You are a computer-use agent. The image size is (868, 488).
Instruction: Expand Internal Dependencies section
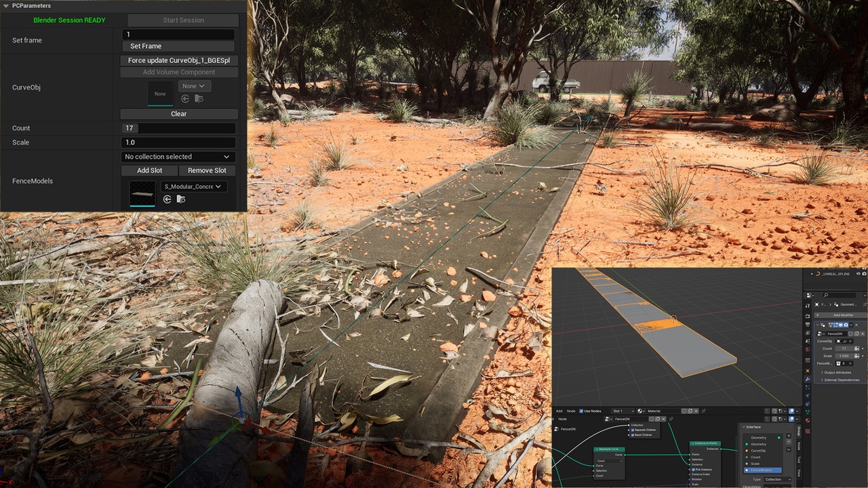(x=840, y=380)
